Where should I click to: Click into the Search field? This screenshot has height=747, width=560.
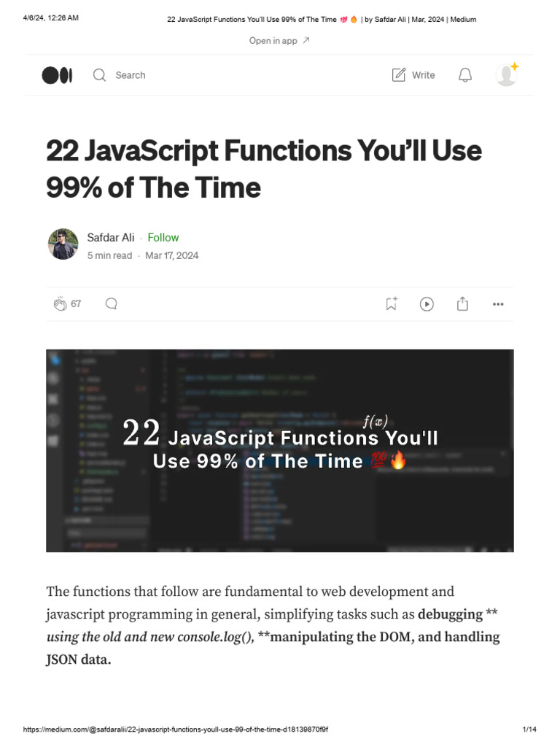tap(131, 75)
